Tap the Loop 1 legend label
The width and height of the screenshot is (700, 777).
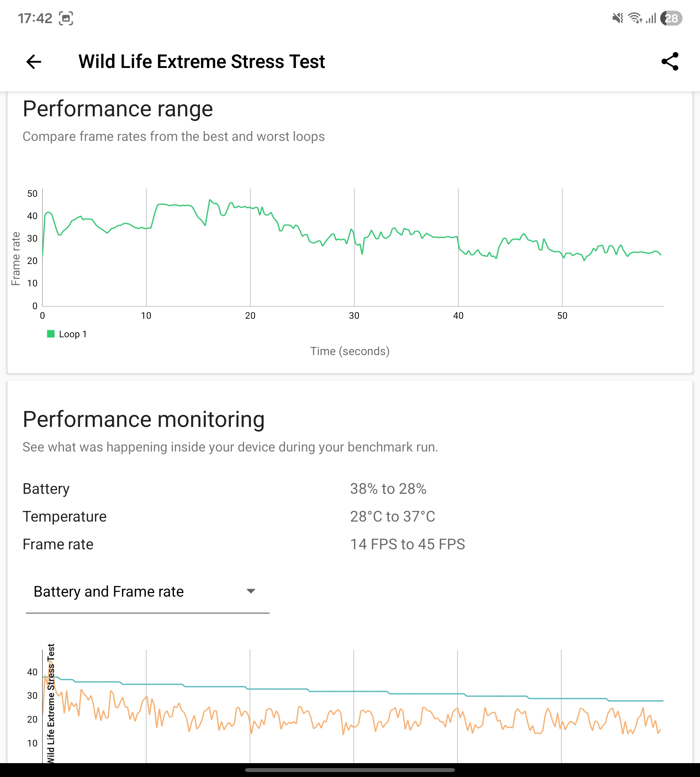(x=73, y=334)
